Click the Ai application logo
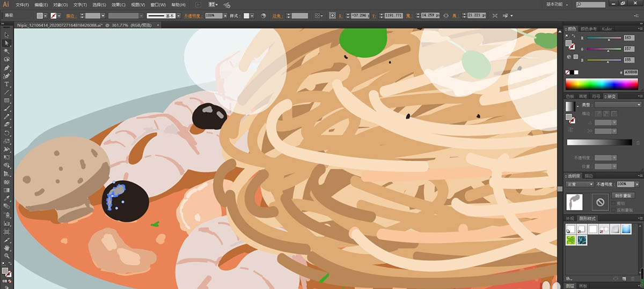The height and width of the screenshot is (289, 644). pyautogui.click(x=6, y=4)
